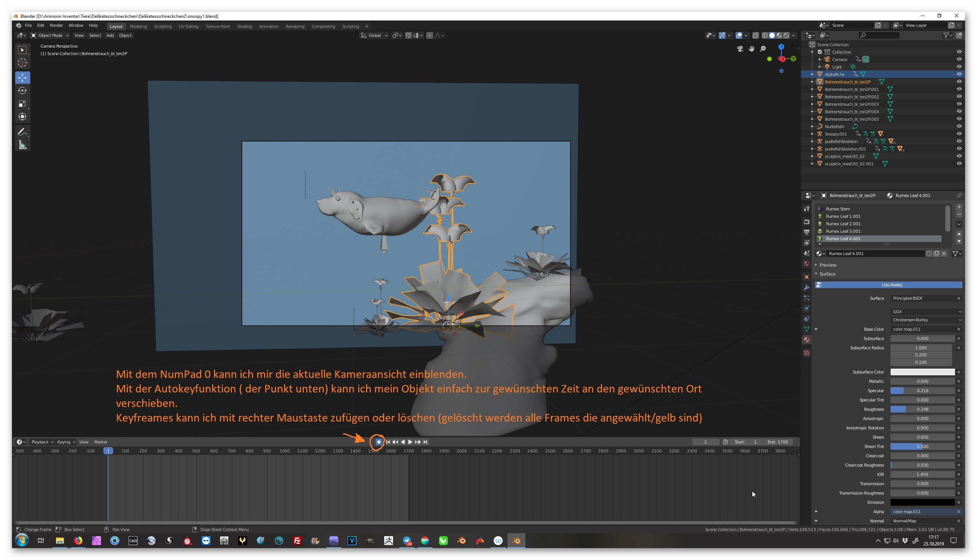Hide Snoopy.001 with its eye icon

(959, 134)
